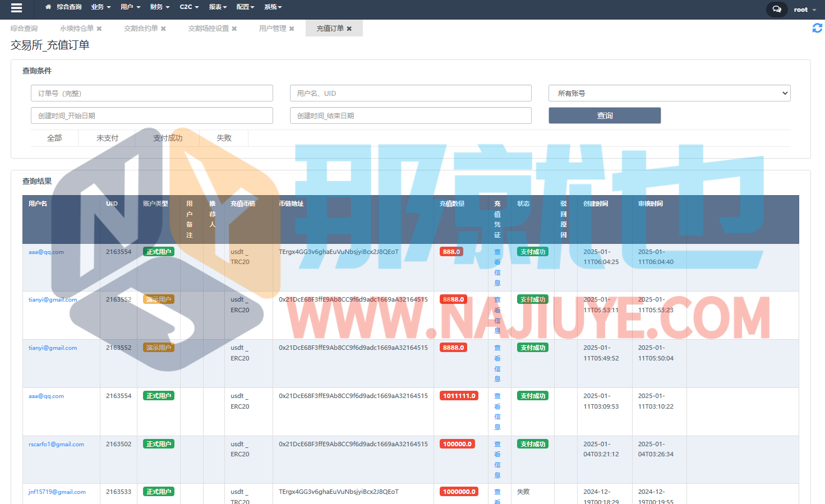Open the 报表 menu
The image size is (825, 504).
click(218, 7)
